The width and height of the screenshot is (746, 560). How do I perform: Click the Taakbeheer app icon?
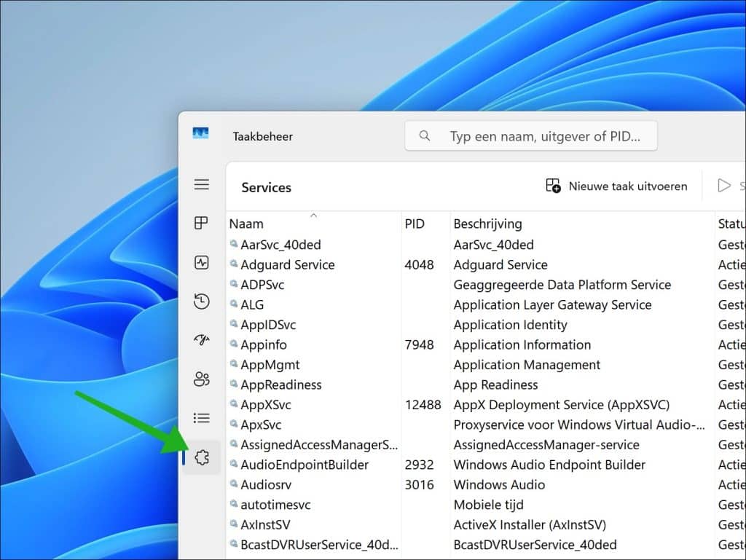point(200,134)
